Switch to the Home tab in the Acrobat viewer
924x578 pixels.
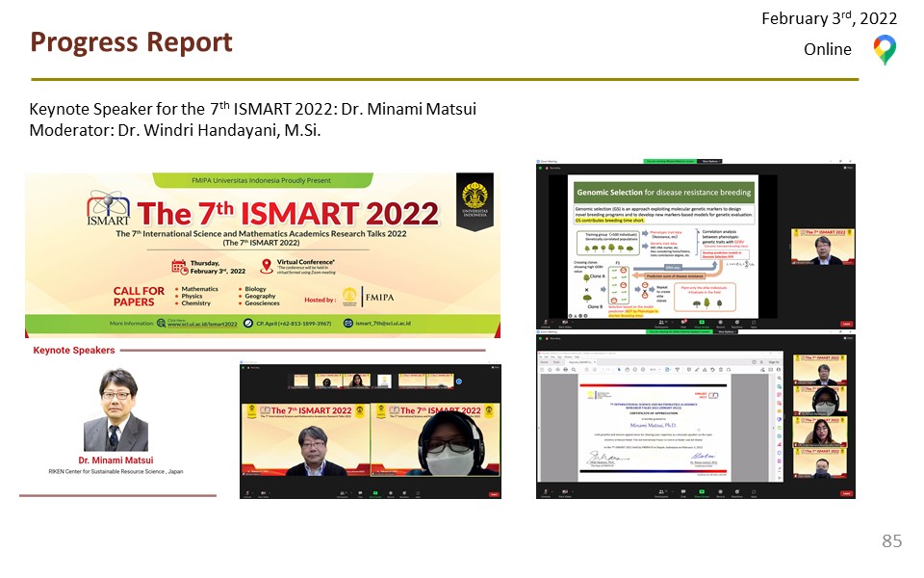click(544, 362)
